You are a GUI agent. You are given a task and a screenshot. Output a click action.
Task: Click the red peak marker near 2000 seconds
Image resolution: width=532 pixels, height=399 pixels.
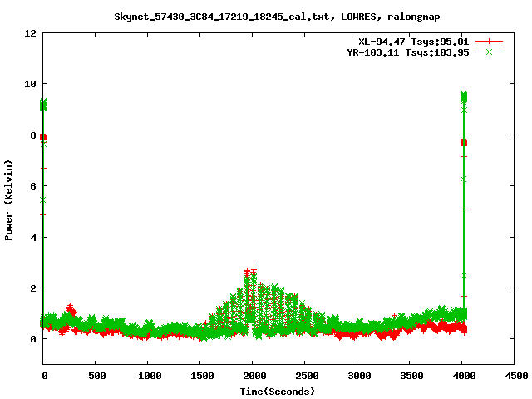(x=254, y=269)
